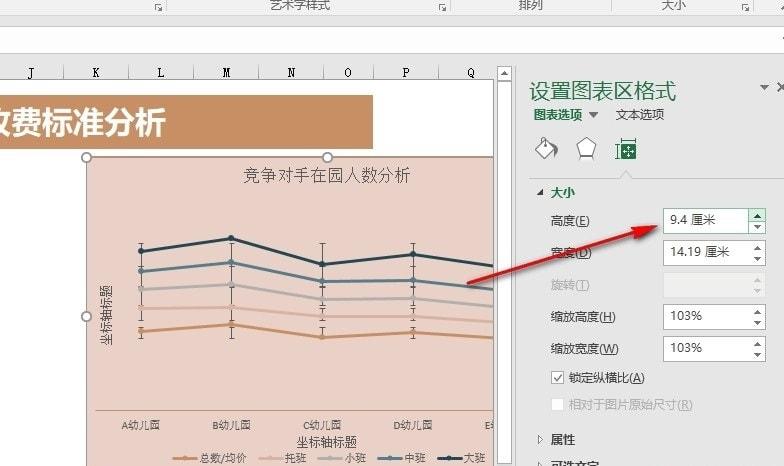Increase width value with up spinner
The width and height of the screenshot is (784, 466).
[758, 248]
